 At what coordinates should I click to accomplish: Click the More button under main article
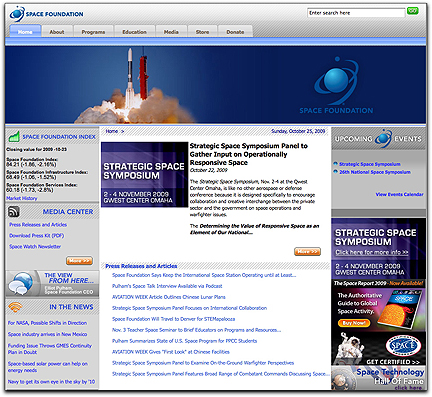pyautogui.click(x=307, y=251)
